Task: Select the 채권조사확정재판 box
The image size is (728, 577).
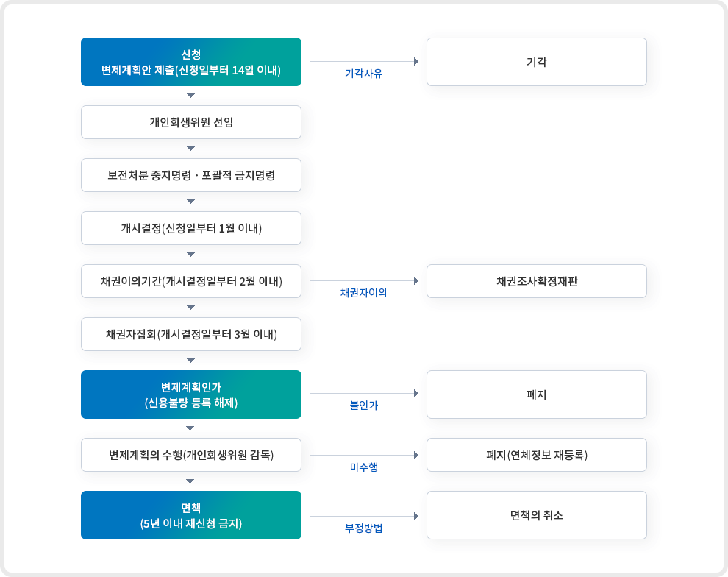Action: 537,281
